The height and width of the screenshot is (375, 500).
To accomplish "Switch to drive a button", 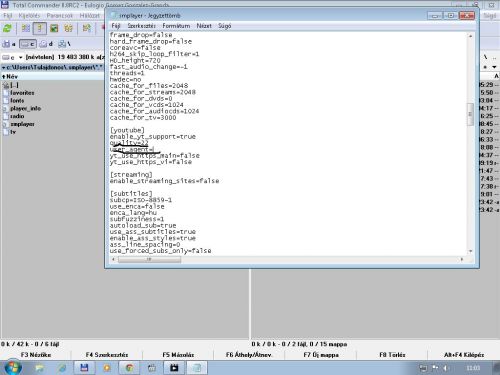I will (9, 44).
